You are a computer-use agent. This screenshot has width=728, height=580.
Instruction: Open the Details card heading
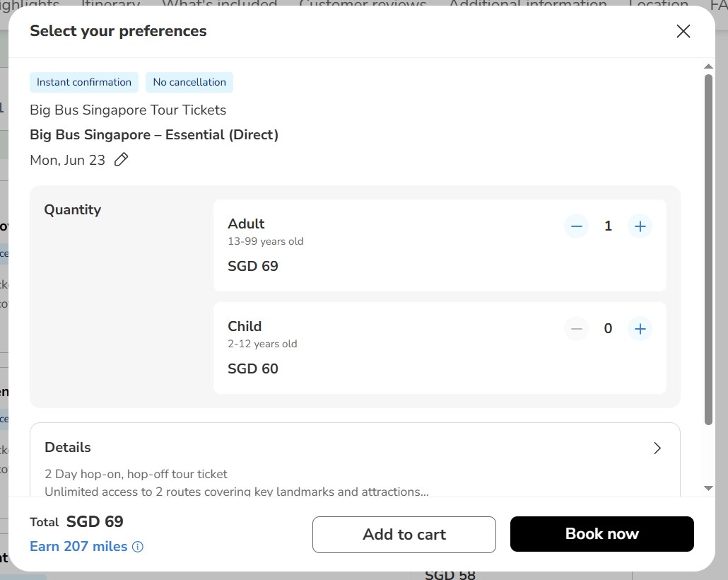point(68,447)
